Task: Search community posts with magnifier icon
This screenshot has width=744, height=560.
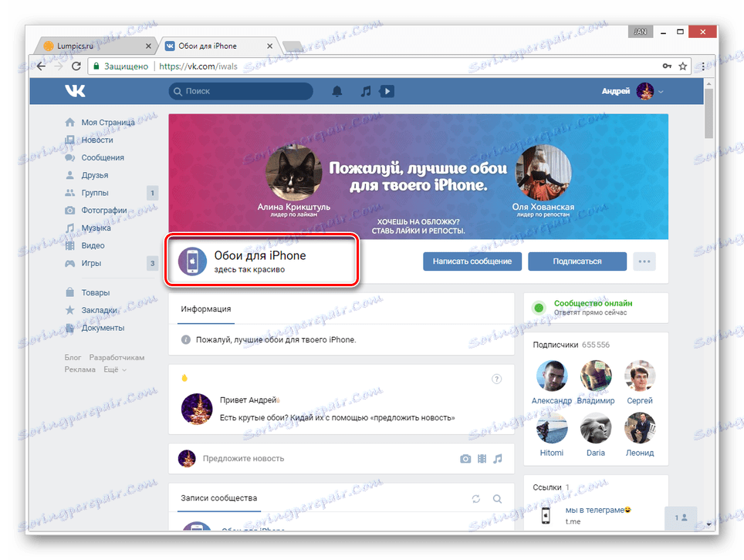Action: coord(497,499)
